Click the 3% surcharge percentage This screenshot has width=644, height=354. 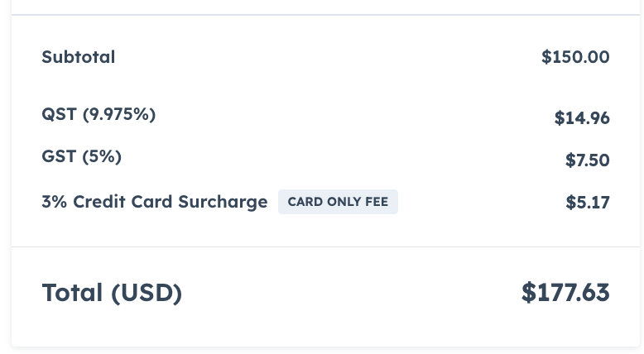pyautogui.click(x=55, y=202)
